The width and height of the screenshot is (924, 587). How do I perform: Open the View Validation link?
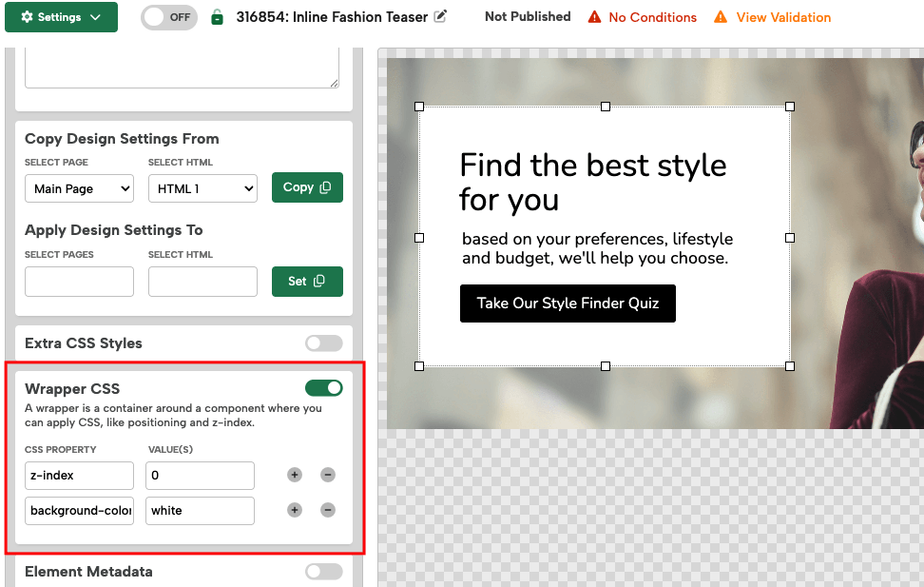[x=783, y=17]
